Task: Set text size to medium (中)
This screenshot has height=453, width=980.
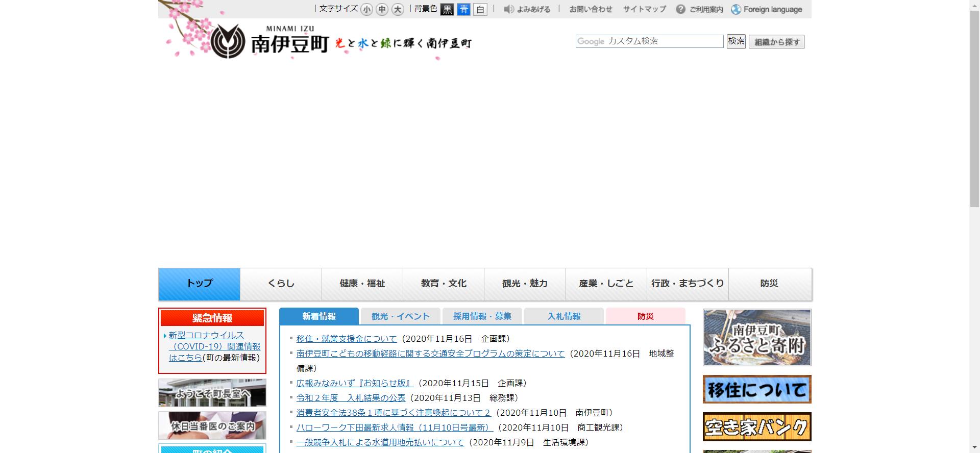Action: [382, 9]
